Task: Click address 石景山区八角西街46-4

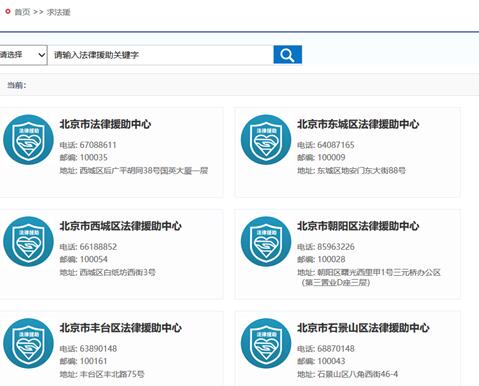Action: coord(357,374)
